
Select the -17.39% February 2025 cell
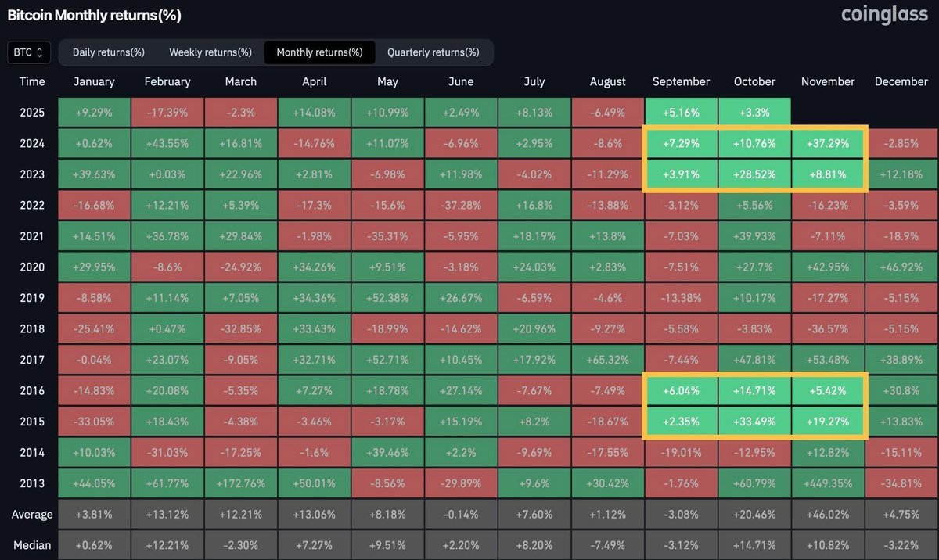click(x=167, y=112)
